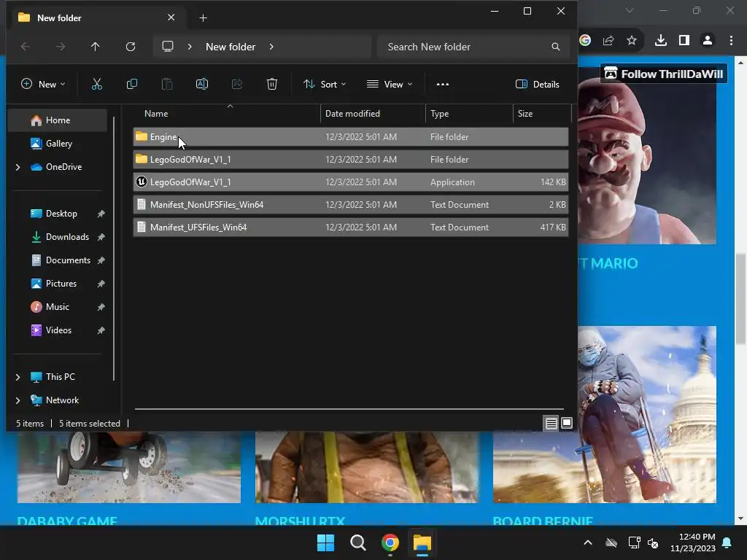Image resolution: width=747 pixels, height=560 pixels.
Task: Expand This PC tree node
Action: tap(18, 377)
